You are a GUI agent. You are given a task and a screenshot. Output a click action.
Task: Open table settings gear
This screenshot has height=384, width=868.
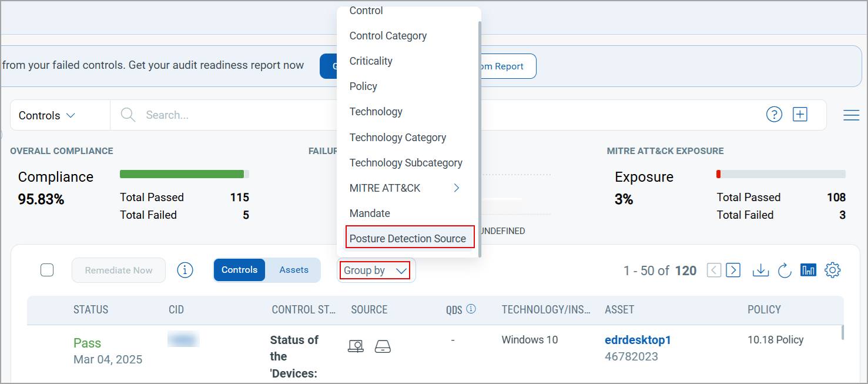pos(832,270)
